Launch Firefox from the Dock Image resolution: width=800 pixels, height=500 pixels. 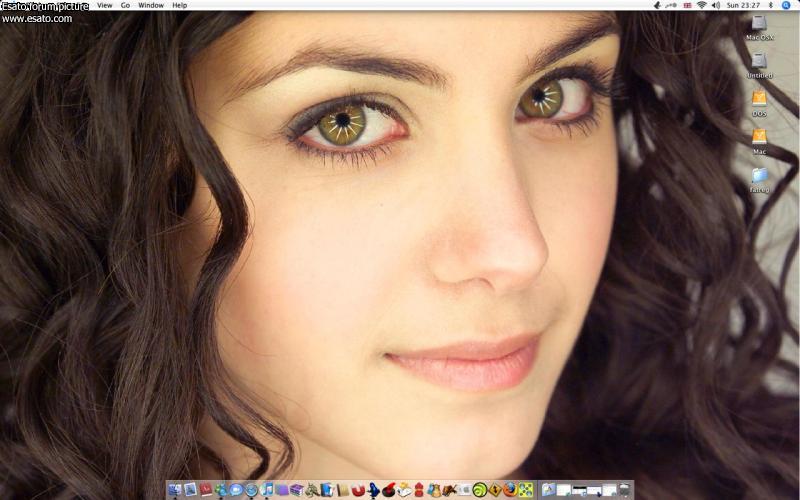[510, 490]
